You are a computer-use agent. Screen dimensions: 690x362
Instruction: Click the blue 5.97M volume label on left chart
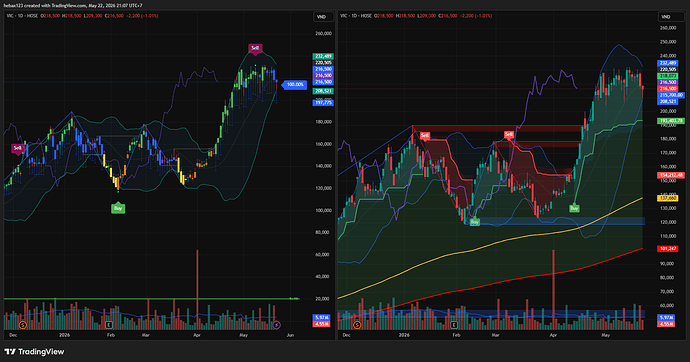point(322,318)
